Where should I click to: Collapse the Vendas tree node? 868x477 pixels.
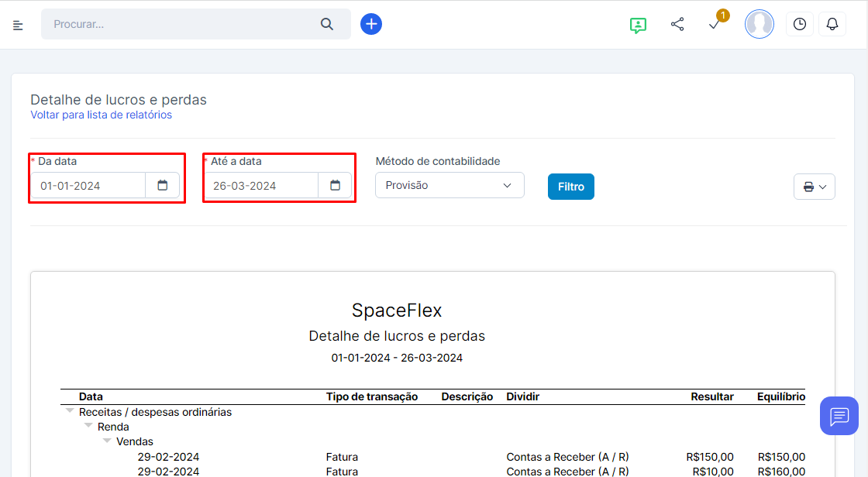coord(107,441)
